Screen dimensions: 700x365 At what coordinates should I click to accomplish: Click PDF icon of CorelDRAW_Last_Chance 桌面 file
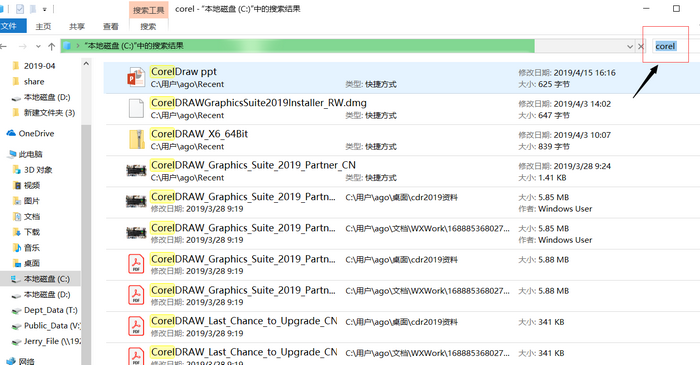[136, 327]
